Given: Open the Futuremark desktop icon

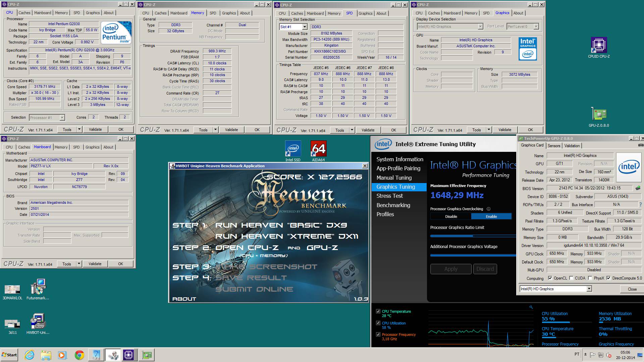Looking at the screenshot, I should tap(38, 289).
